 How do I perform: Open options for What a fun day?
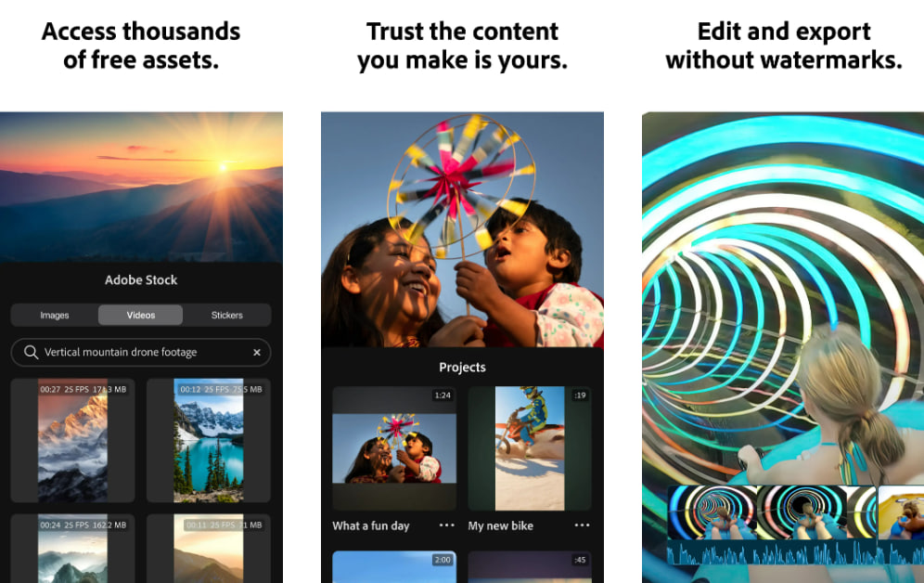[446, 525]
